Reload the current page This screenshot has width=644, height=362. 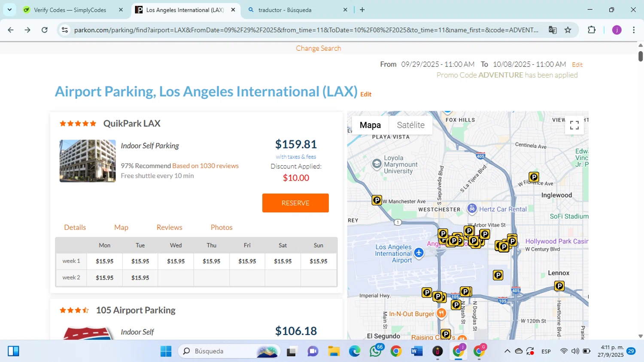coord(45,30)
